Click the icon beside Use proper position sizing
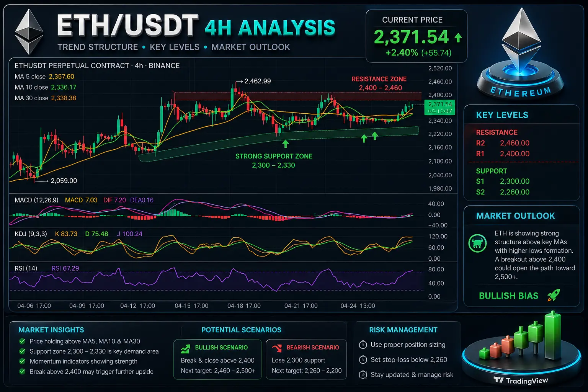The width and height of the screenshot is (588, 392). [363, 345]
